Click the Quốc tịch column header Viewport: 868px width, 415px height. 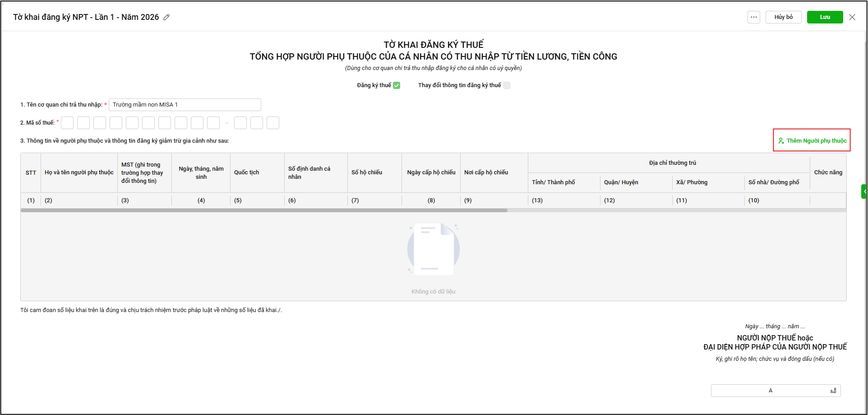pos(247,173)
